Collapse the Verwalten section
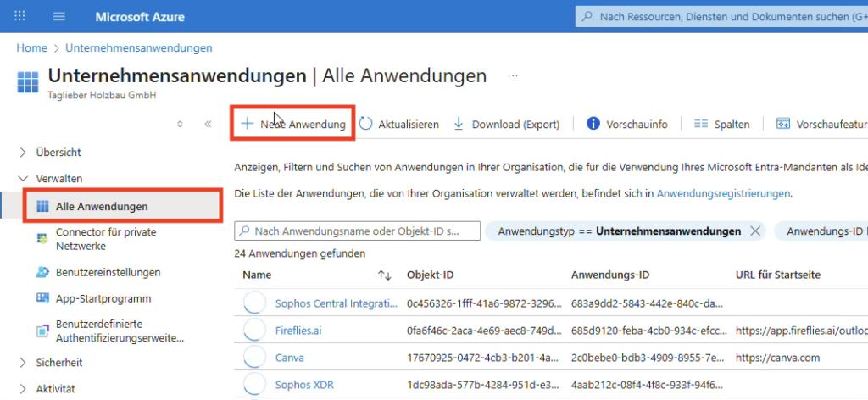 [x=23, y=179]
